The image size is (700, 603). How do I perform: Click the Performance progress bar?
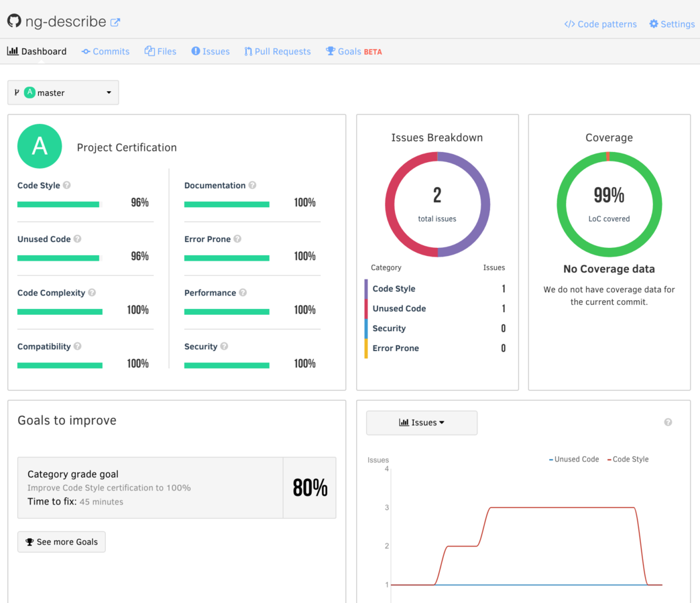[227, 312]
